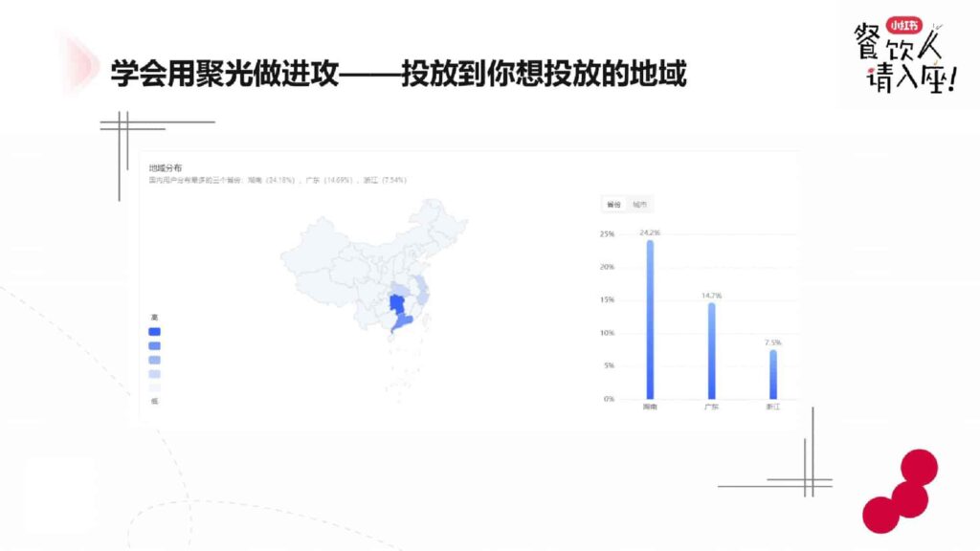Toggle the medium blue legend swatch
The image size is (980, 551).
point(152,360)
